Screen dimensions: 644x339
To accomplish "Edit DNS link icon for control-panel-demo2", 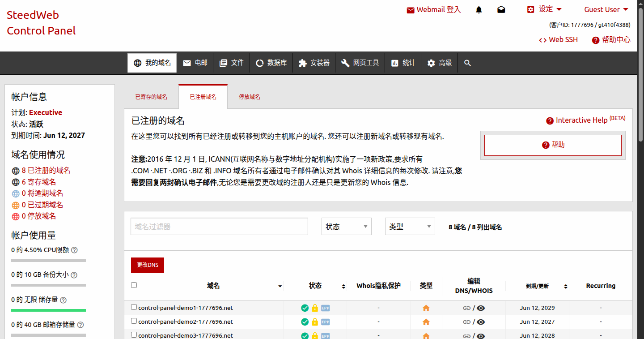I will 467,322.
